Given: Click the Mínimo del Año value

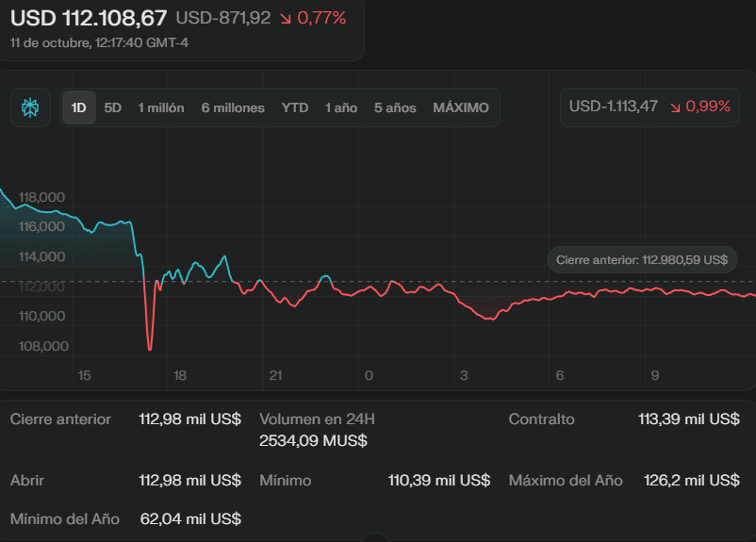Looking at the screenshot, I should [189, 518].
